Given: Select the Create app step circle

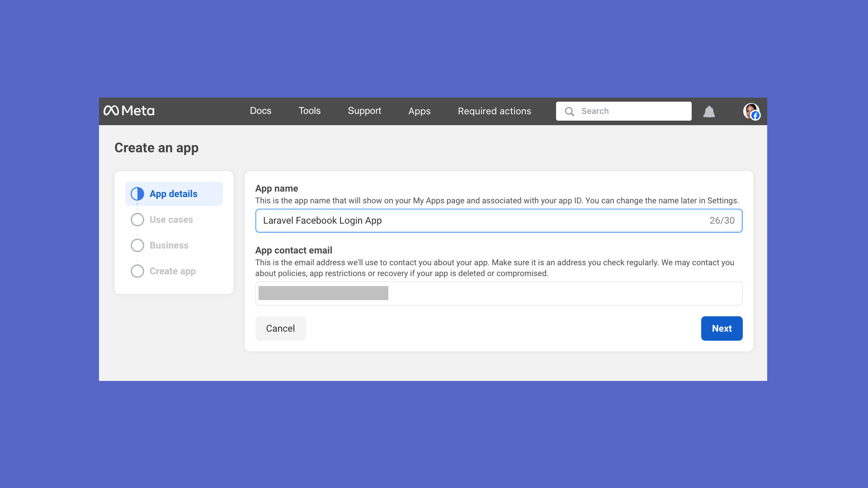Looking at the screenshot, I should point(137,271).
